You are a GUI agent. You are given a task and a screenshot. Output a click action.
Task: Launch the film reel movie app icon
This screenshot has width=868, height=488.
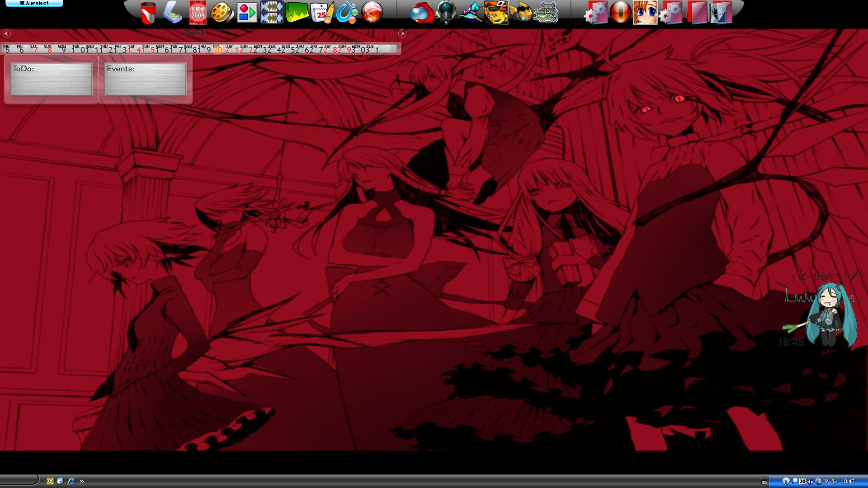coord(222,13)
